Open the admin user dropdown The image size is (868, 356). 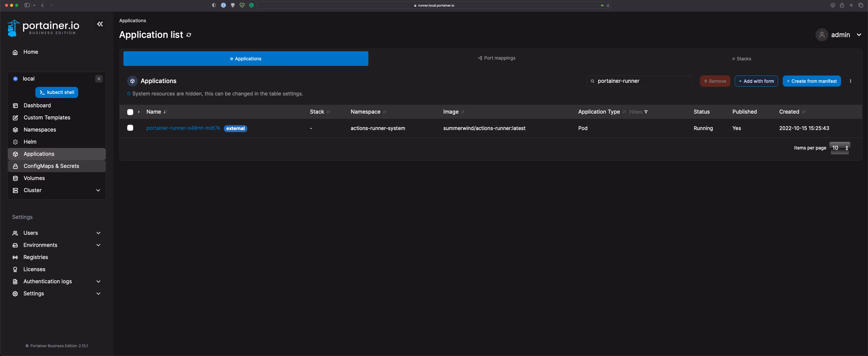click(x=839, y=35)
